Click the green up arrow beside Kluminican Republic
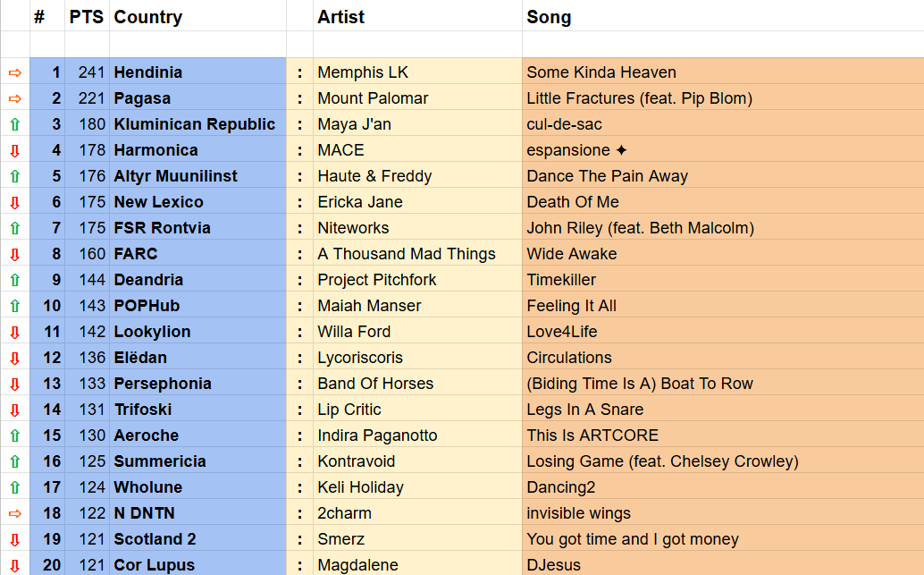 (14, 124)
